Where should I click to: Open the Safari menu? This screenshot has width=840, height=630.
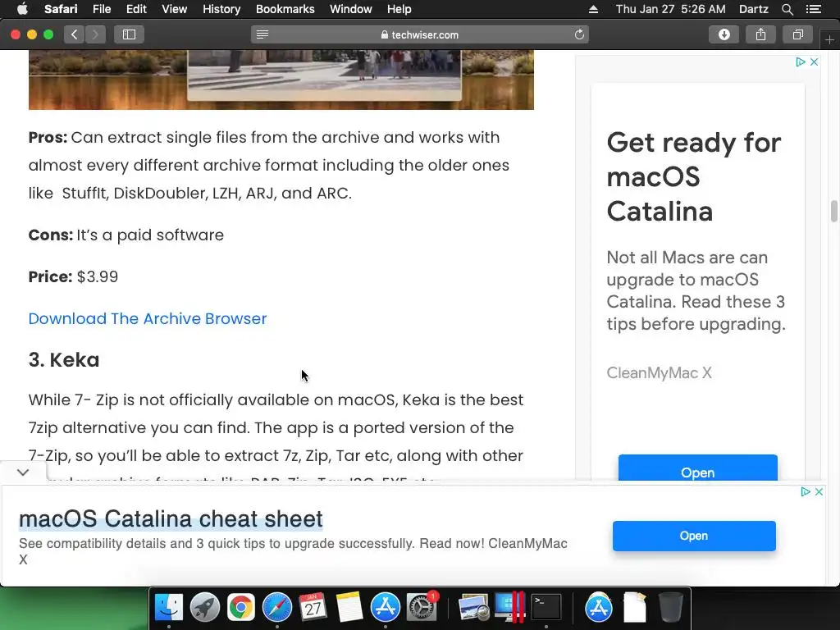(61, 9)
